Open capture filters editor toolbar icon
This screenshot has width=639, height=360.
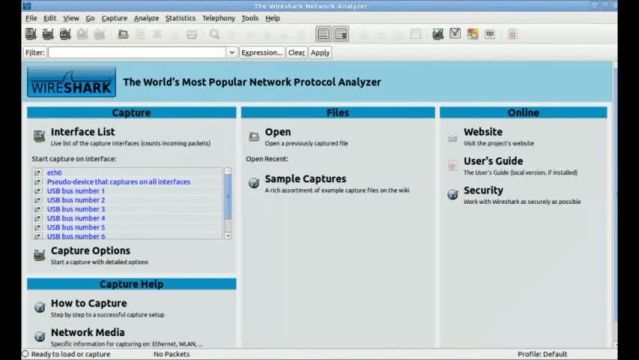(438, 34)
